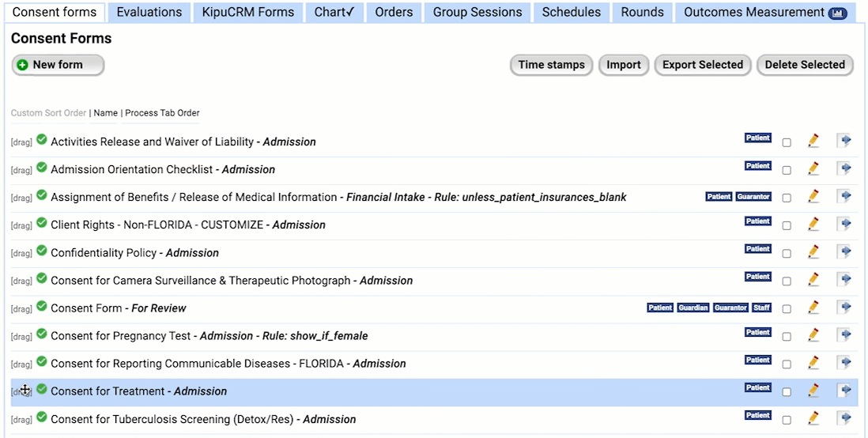This screenshot has width=868, height=438.
Task: Click the chart icon on Outcomes Measurement tab
Action: click(x=837, y=13)
